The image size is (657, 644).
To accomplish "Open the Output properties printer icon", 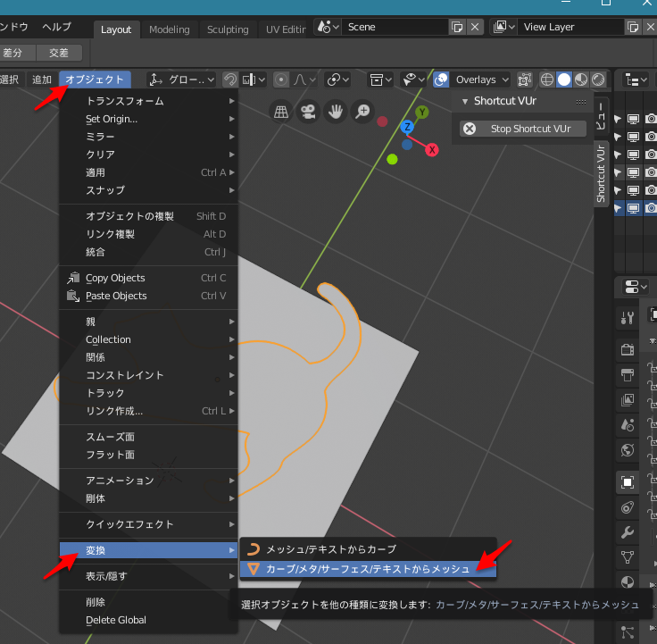I will pyautogui.click(x=628, y=374).
